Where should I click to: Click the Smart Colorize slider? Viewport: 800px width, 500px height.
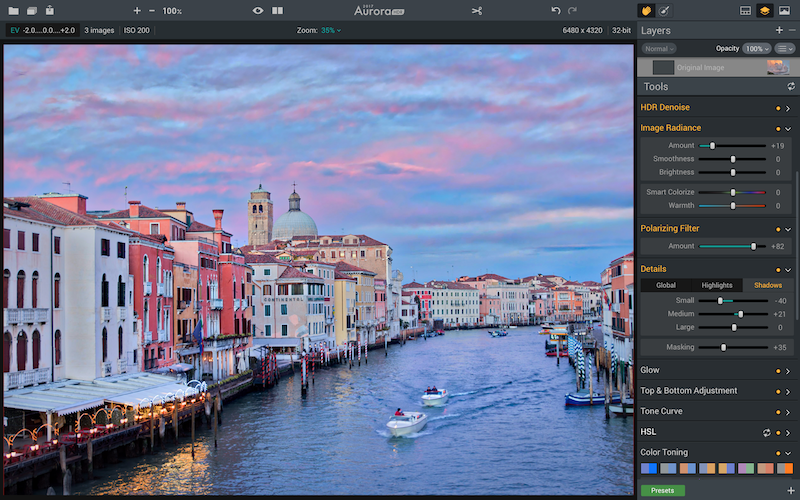click(732, 192)
